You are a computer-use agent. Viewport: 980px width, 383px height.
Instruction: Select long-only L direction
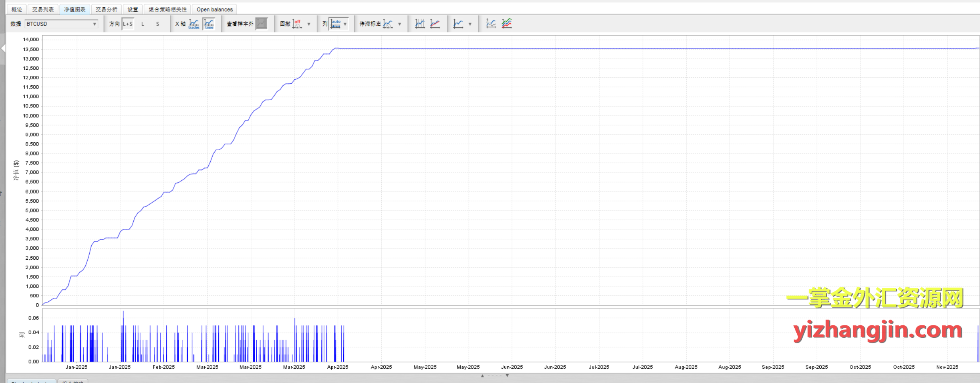[x=143, y=24]
